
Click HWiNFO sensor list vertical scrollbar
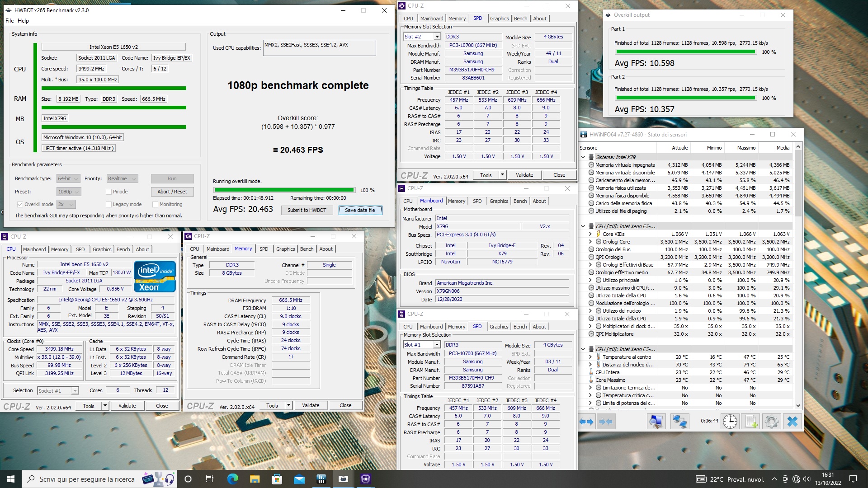click(x=798, y=276)
